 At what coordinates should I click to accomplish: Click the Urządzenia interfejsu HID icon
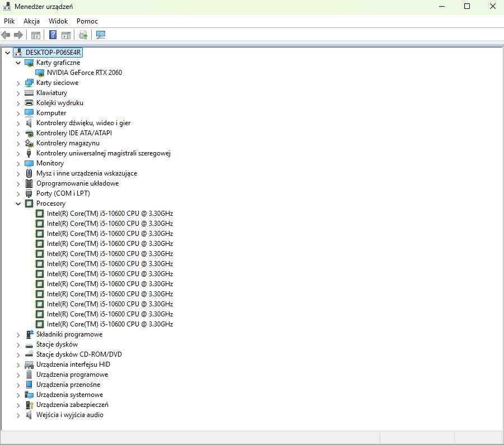click(29, 364)
